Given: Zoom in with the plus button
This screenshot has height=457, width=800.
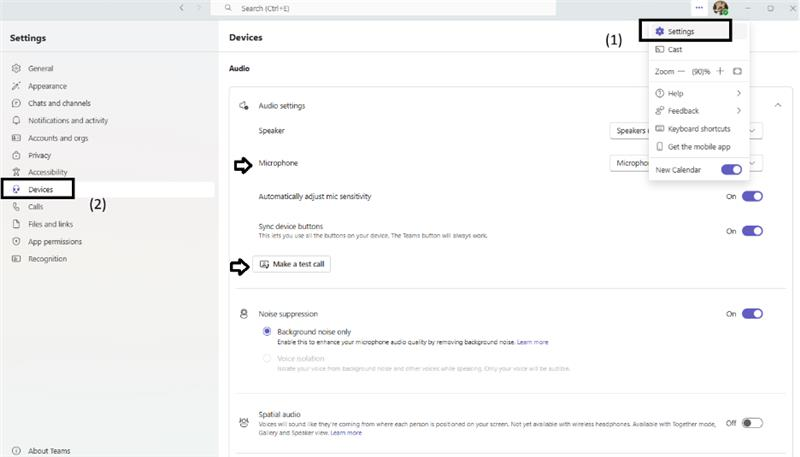Looking at the screenshot, I should coord(720,71).
